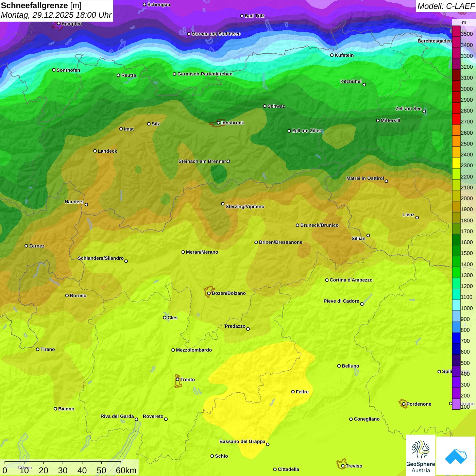Click the Lienz label
The image size is (476, 476).
pos(408,215)
